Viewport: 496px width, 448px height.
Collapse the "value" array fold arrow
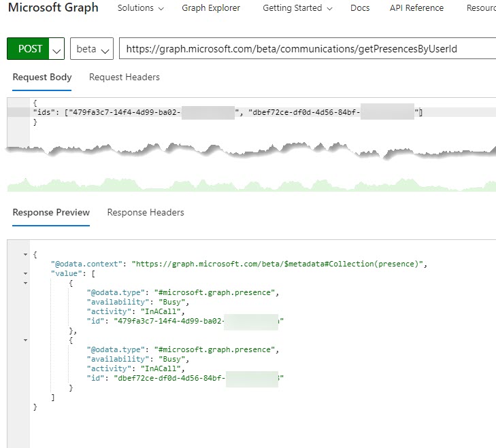tap(26, 273)
